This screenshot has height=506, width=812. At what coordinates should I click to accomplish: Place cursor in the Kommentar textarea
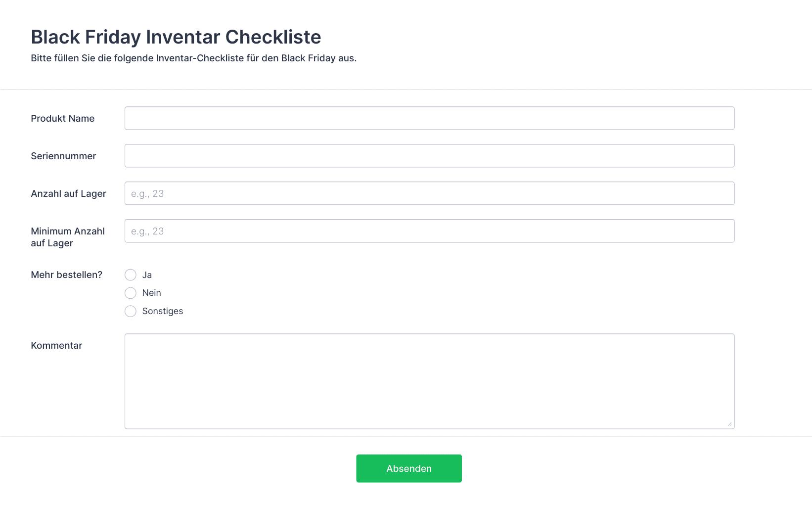(429, 381)
